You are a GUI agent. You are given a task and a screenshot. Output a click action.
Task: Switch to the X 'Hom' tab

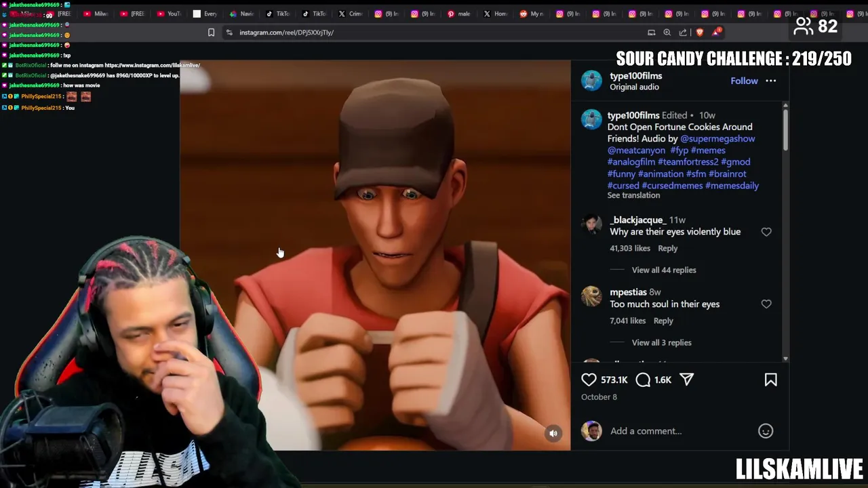pyautogui.click(x=496, y=14)
